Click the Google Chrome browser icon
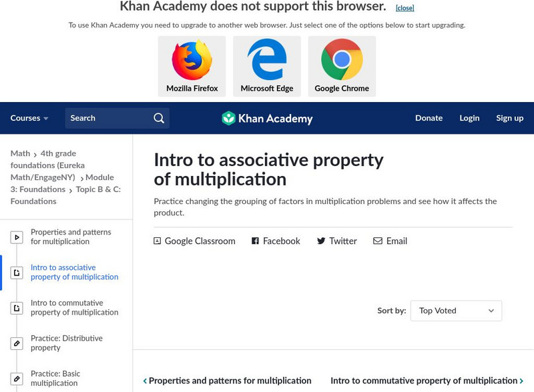This screenshot has height=392, width=534. tap(342, 60)
